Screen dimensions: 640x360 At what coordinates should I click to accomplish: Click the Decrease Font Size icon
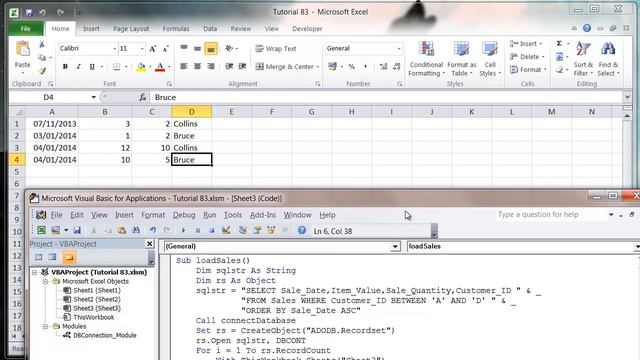[165, 49]
